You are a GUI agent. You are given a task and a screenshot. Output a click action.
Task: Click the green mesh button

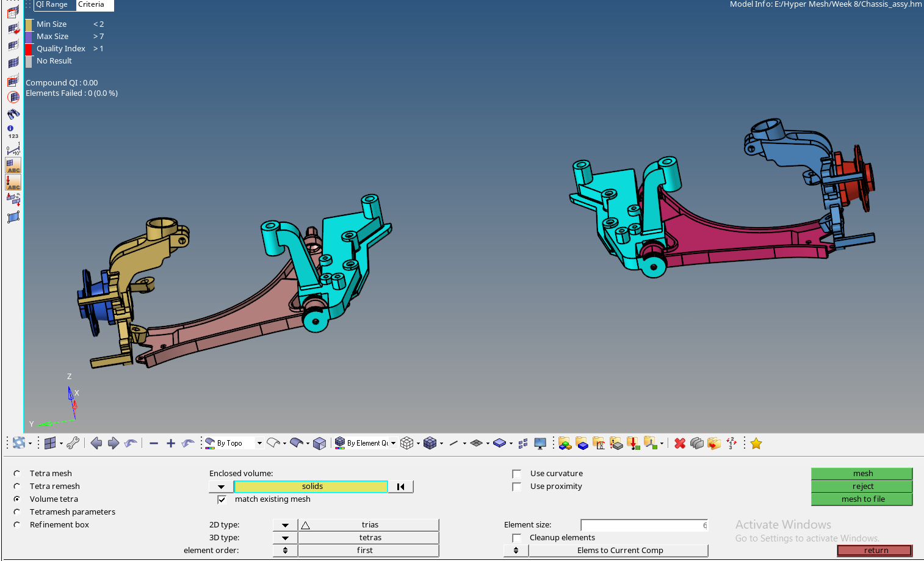[862, 474]
